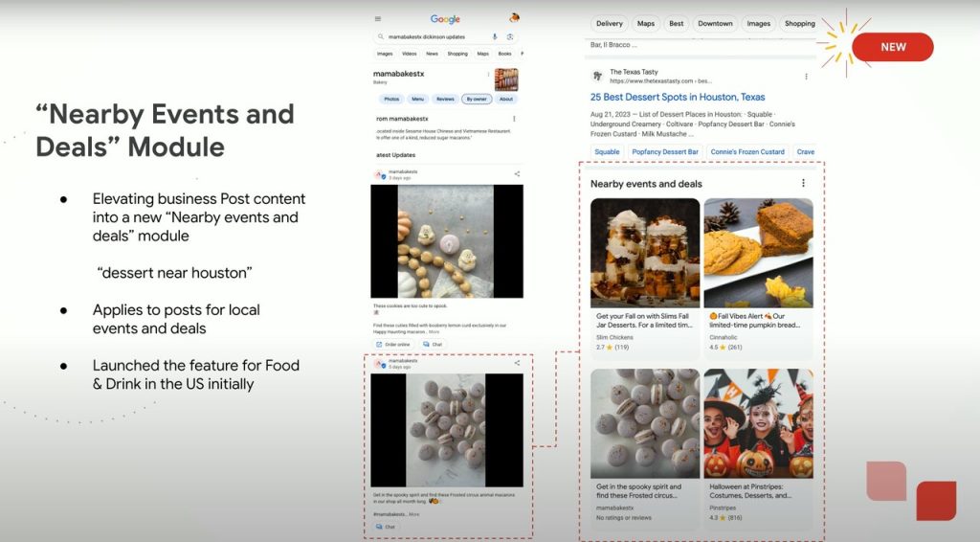Open mamabakestx Frosted circus macarons card
Screen dimensions: 980x542
point(645,449)
